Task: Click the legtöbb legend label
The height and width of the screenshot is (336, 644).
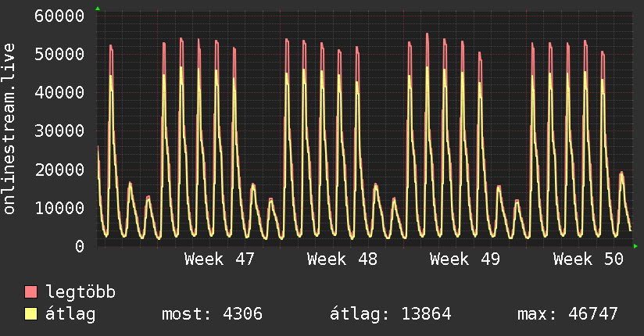Action: pos(80,291)
